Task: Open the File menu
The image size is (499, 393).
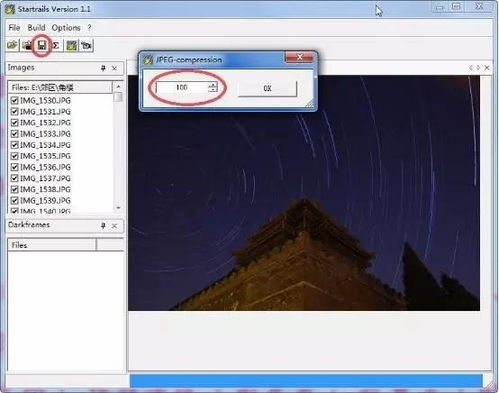Action: point(14,28)
